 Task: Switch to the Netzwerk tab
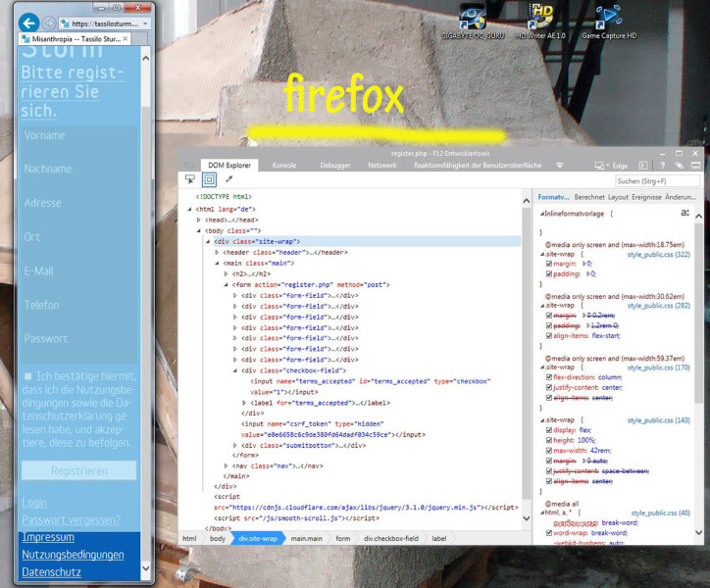pos(382,166)
